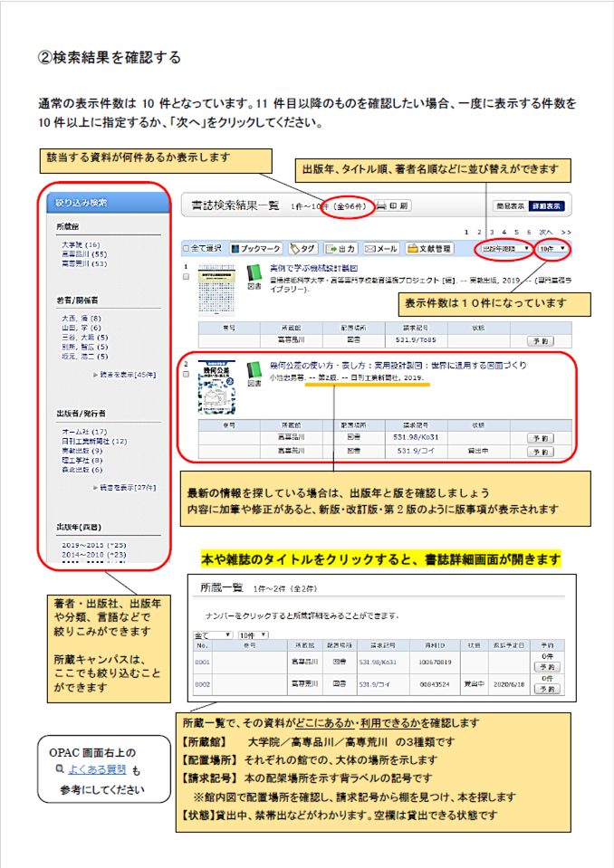Check the 全て選択 checkbox
Screen dimensions: 614x868
(x=187, y=248)
